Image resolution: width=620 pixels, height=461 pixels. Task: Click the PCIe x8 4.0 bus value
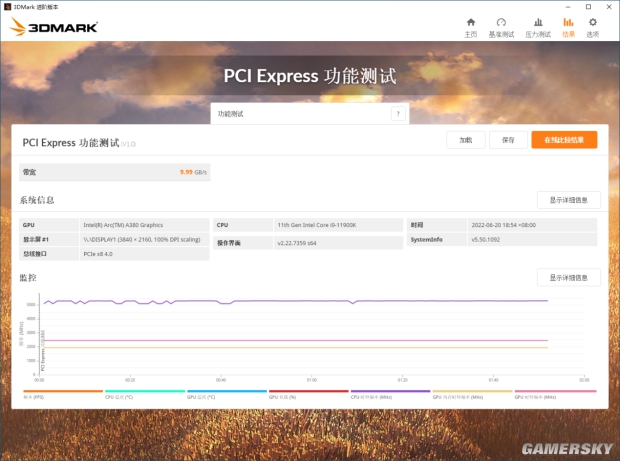(98, 254)
